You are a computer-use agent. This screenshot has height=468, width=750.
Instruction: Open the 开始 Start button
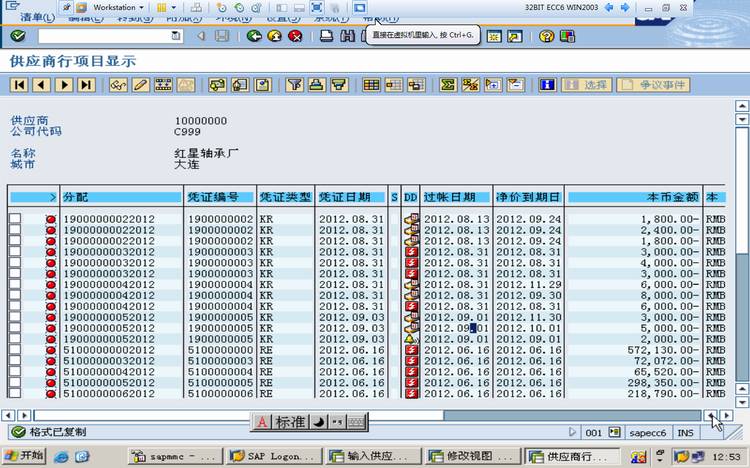coord(24,456)
